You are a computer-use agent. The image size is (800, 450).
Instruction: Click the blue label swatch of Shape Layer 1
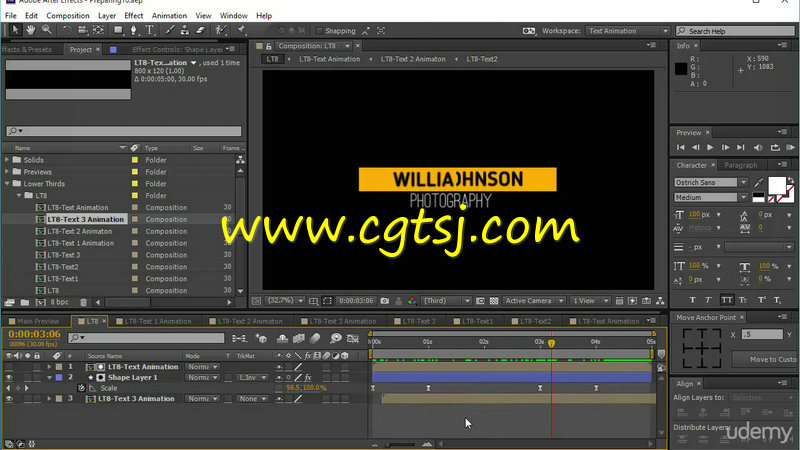[x=59, y=378]
